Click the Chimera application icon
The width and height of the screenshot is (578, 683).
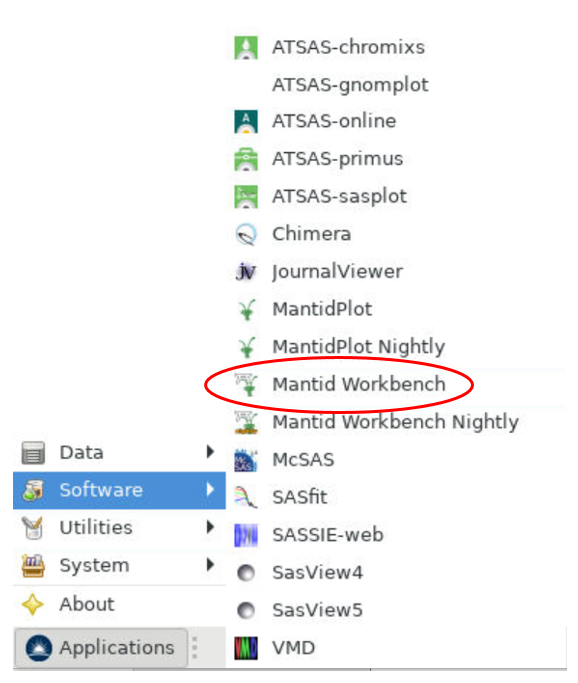(246, 234)
